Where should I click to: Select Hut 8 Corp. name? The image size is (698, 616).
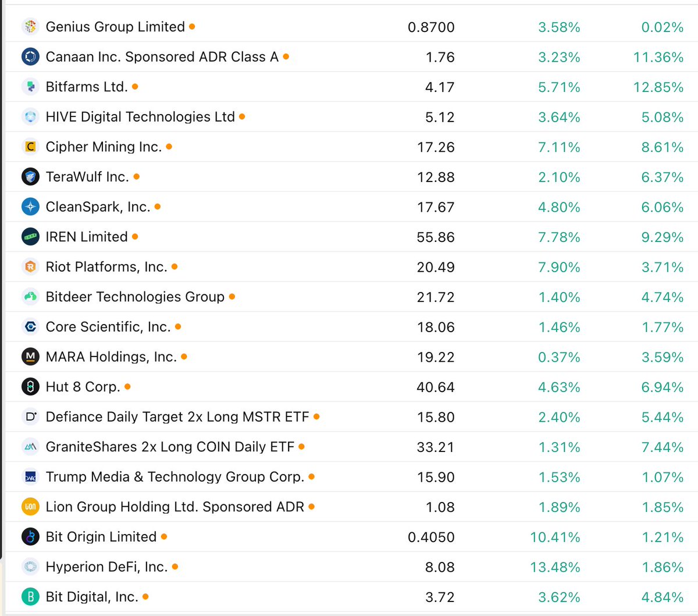click(x=83, y=387)
